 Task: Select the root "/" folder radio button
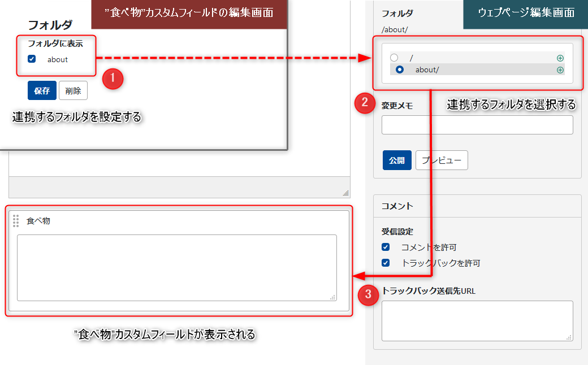(394, 58)
